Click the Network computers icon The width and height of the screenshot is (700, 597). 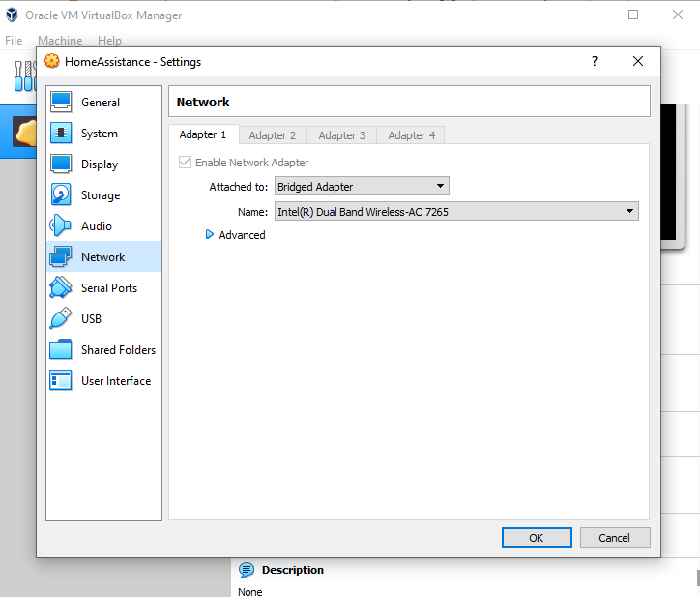click(x=61, y=256)
